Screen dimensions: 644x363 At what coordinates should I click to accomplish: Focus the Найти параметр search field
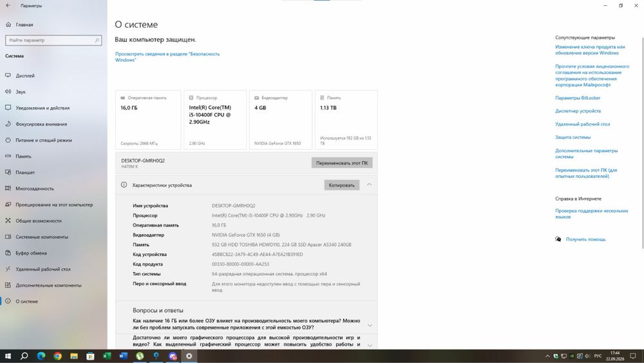tap(53, 40)
